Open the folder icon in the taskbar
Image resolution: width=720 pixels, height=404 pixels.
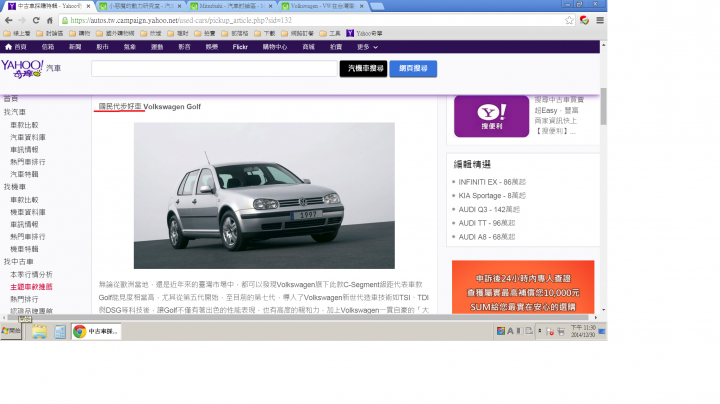pyautogui.click(x=39, y=331)
